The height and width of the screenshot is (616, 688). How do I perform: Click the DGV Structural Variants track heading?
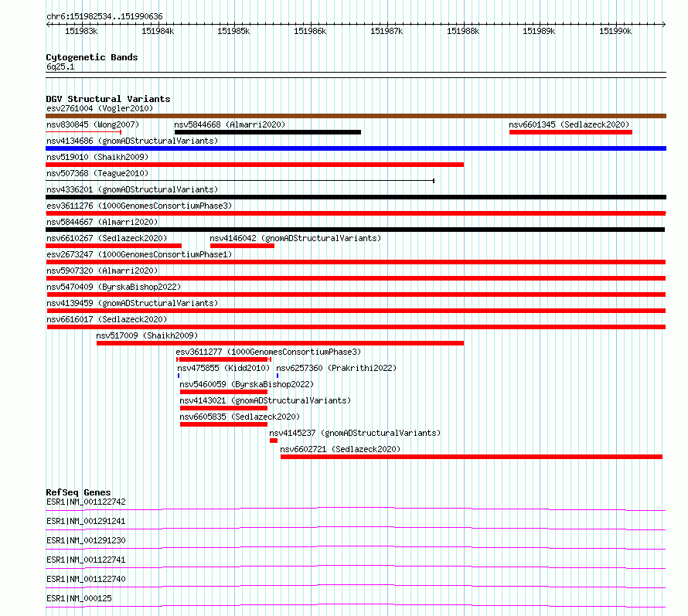108,99
